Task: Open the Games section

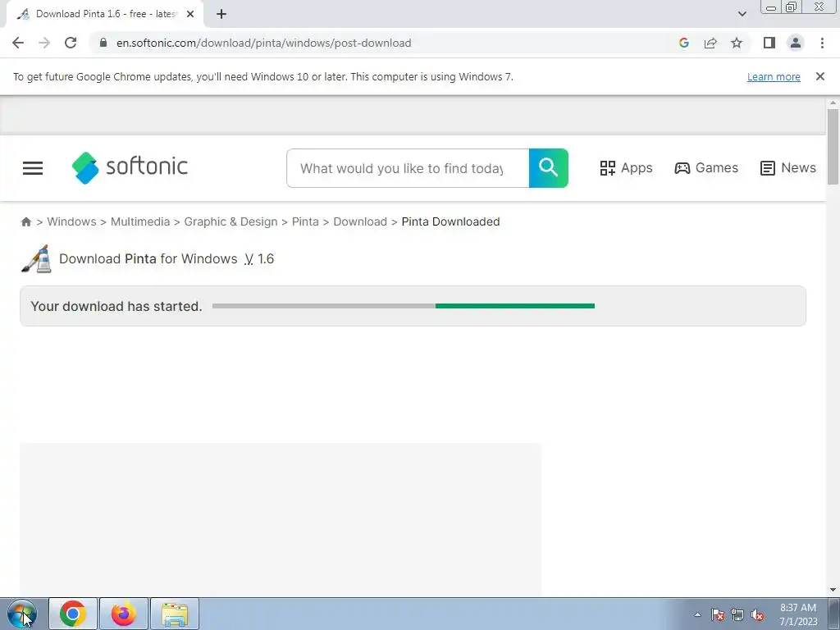Action: click(x=706, y=167)
